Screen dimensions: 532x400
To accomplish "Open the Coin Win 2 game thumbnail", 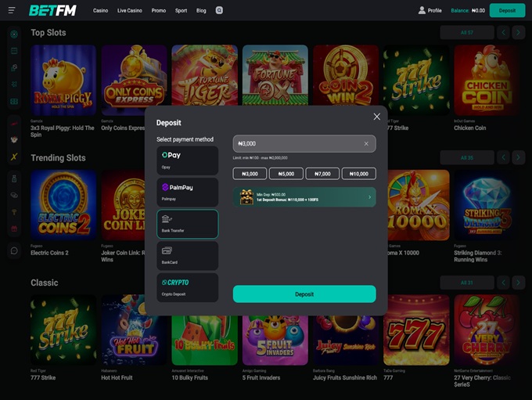I will point(346,75).
